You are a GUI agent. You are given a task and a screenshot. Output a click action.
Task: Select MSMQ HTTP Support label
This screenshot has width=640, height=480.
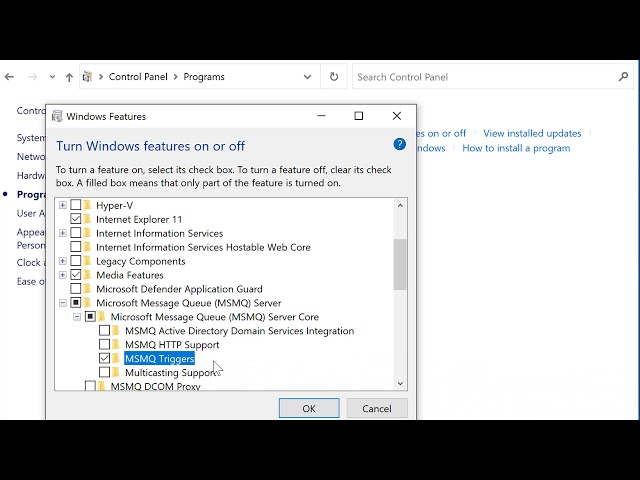(x=172, y=345)
